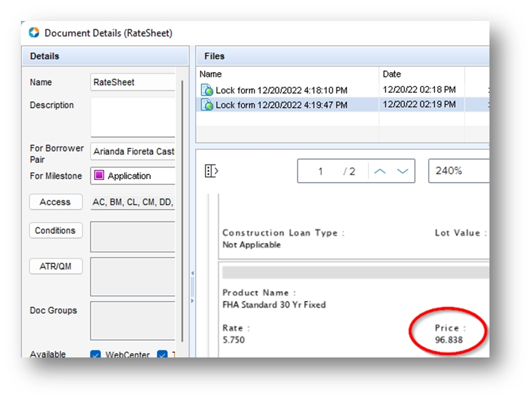
Task: Go to previous page with the up arrow
Action: pos(380,171)
